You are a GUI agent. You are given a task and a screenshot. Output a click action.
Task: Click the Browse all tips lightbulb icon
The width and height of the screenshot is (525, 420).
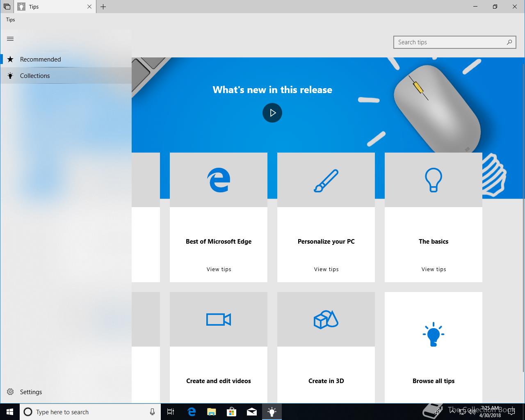(434, 335)
